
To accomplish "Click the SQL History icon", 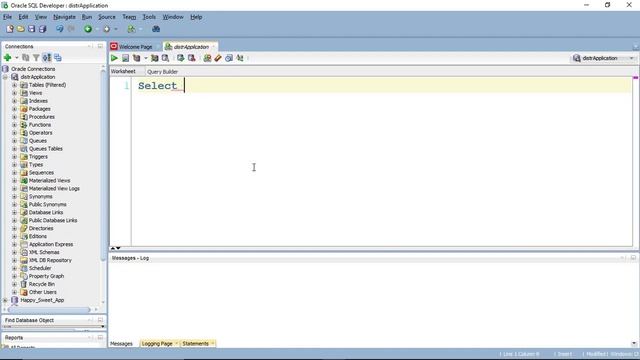I will [x=229, y=58].
